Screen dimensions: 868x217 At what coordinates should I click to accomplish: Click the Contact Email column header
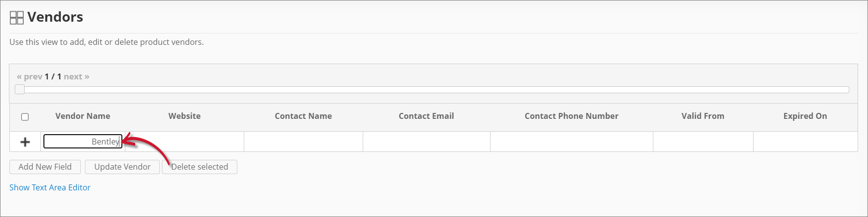[x=426, y=116]
